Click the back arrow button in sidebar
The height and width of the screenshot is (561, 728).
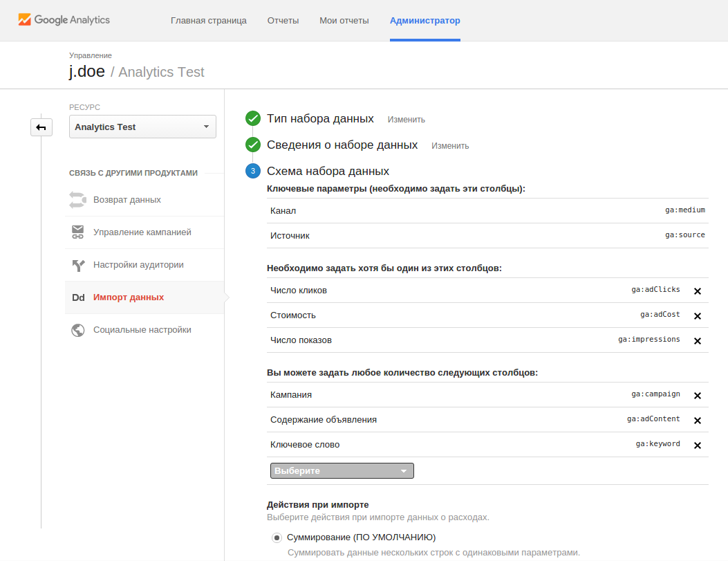pyautogui.click(x=41, y=127)
